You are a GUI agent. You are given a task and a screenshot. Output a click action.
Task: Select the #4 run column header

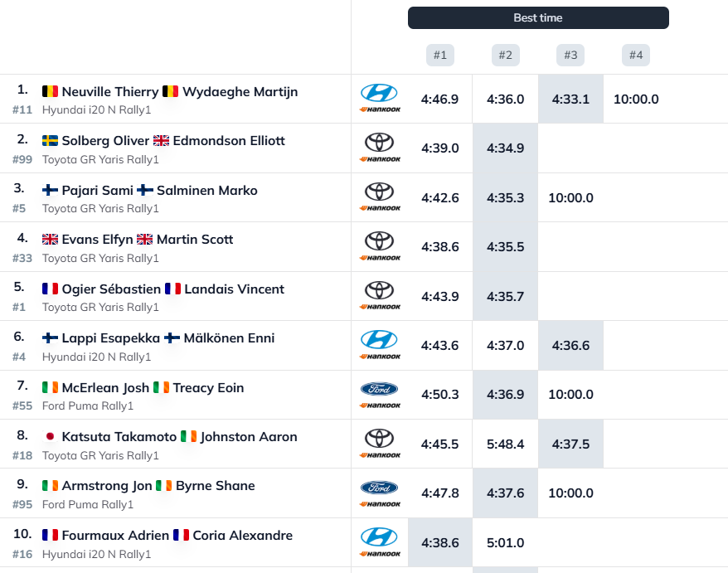[636, 56]
